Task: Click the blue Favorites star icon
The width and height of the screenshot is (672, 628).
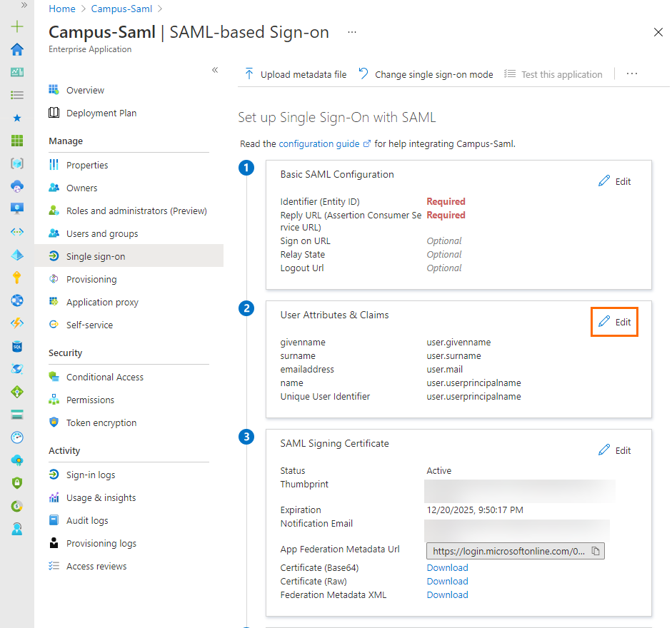Action: 17,118
